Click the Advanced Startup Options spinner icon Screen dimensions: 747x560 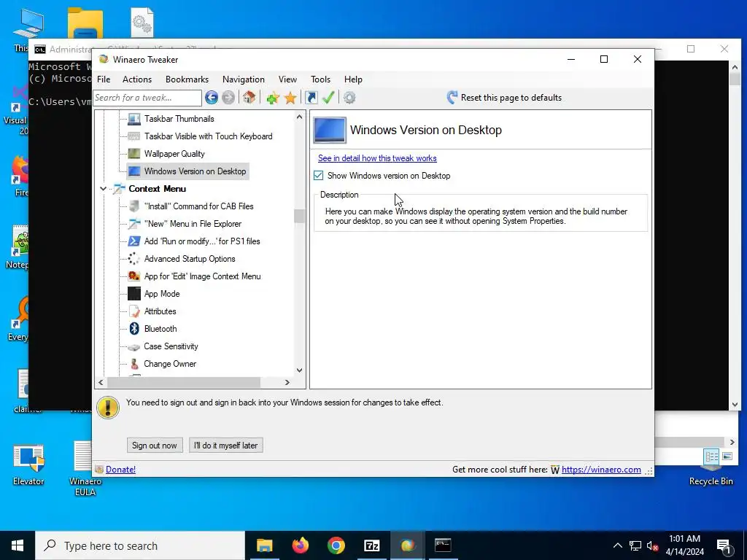click(x=134, y=259)
